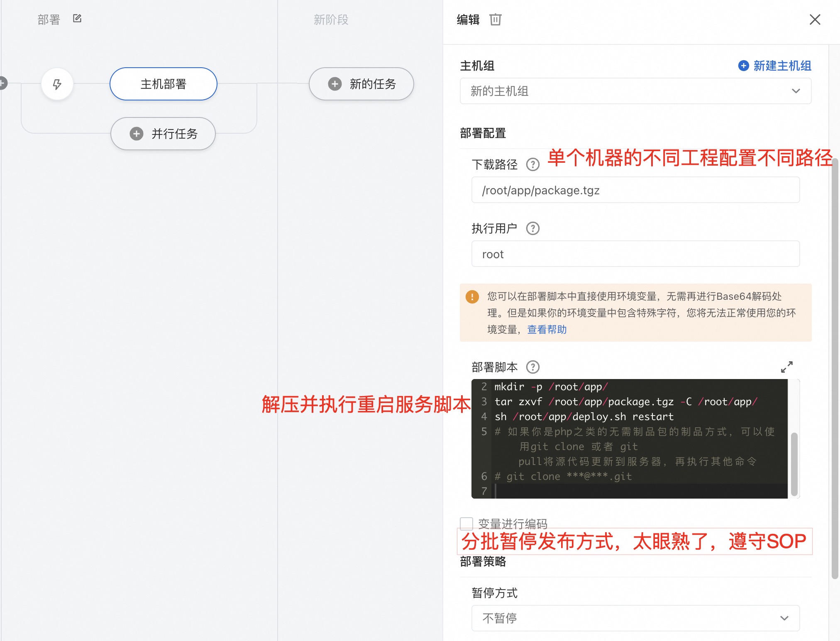Screen dimensions: 840x641
Task: Select the 主机部署 task node
Action: point(164,84)
